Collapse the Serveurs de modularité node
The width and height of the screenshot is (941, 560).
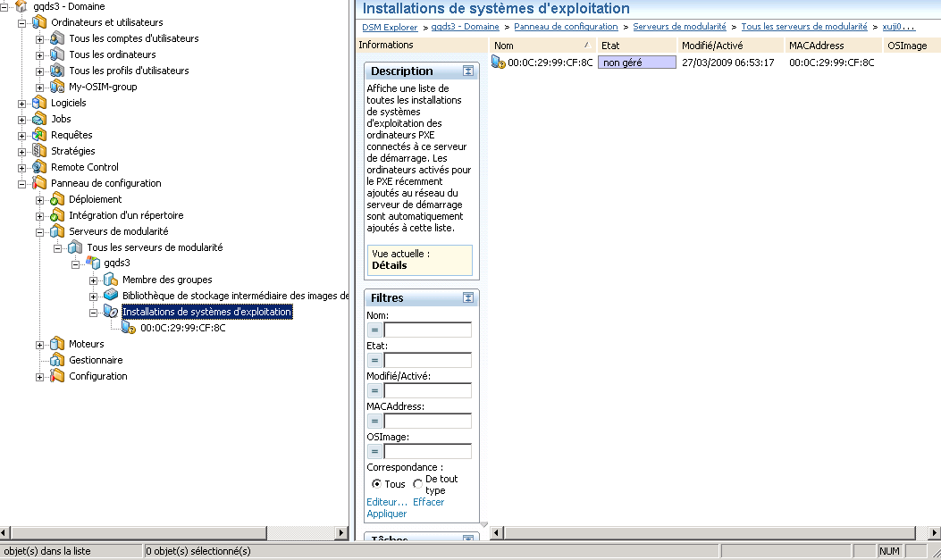(x=39, y=232)
